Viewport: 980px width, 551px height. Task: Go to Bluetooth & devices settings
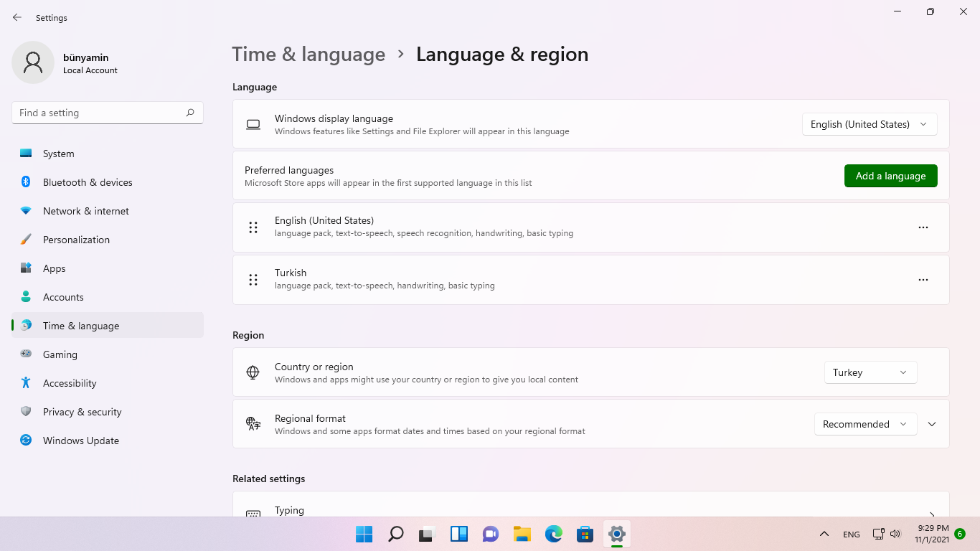pos(108,182)
